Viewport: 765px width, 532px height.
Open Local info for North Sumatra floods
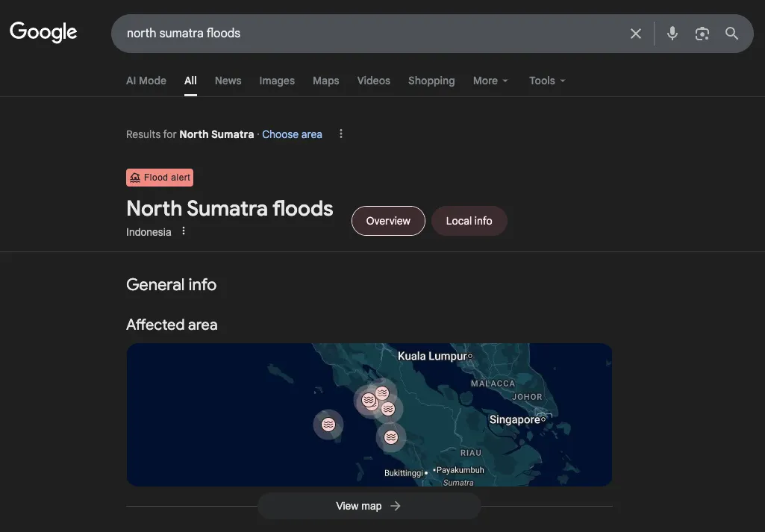pyautogui.click(x=469, y=220)
